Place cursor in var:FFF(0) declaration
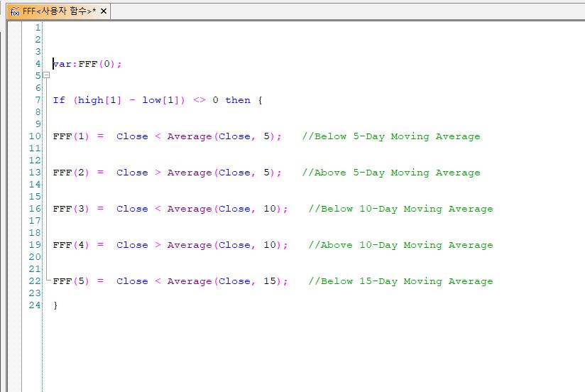 click(x=87, y=64)
